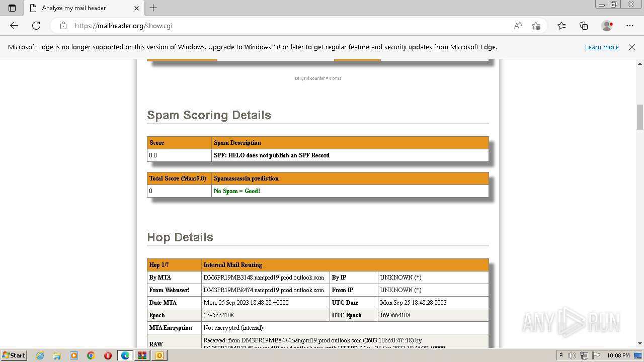Select DM3PR19MB8474 From Webuser hostname
This screenshot has height=362, width=644.
tap(264, 290)
